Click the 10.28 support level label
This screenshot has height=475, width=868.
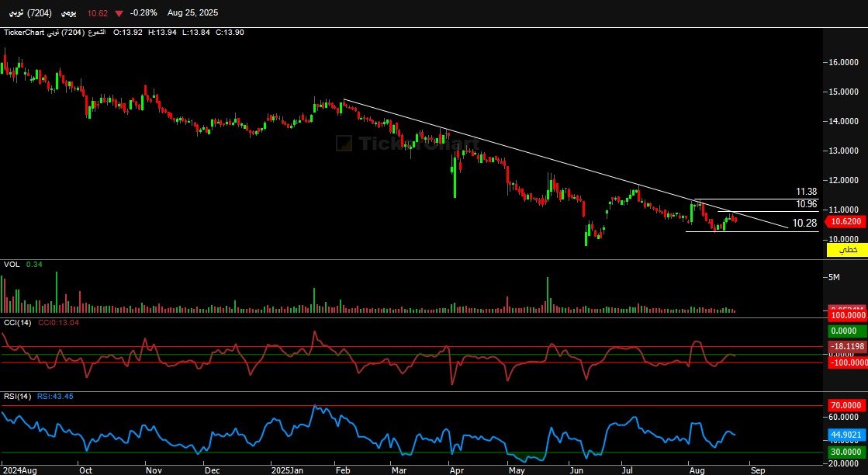pos(805,223)
